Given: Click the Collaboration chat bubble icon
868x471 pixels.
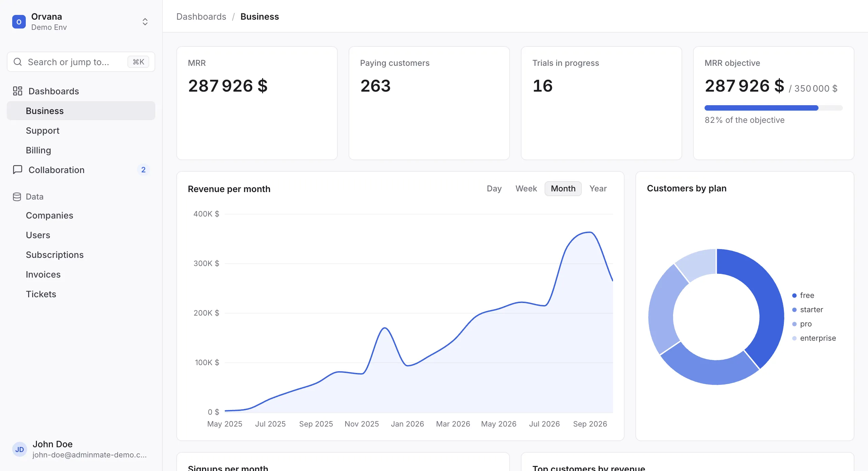Looking at the screenshot, I should [18, 170].
